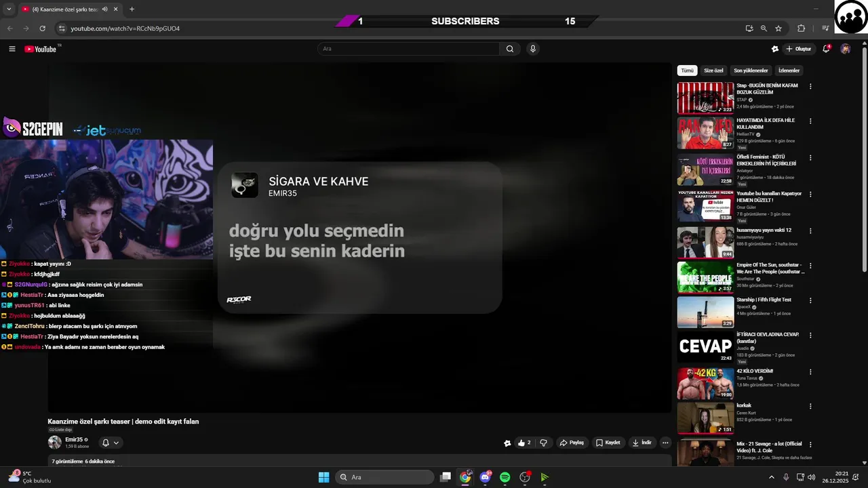Open Chrome zoom indicator icon
868x488 pixels.
pos(764,28)
